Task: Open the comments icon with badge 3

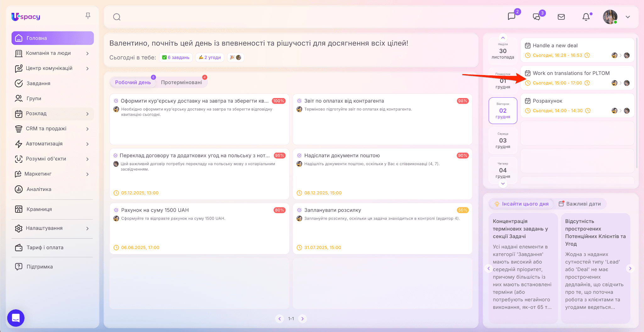Action: 536,17
